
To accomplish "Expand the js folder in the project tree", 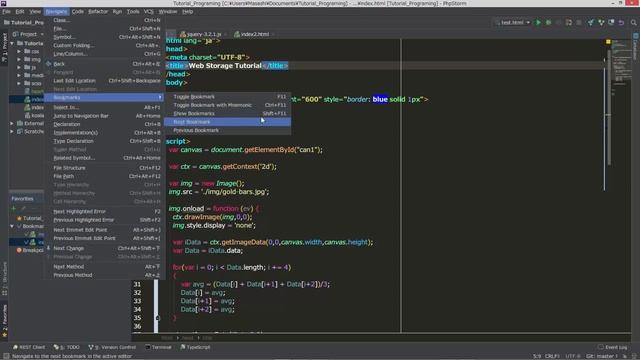I will (x=19, y=67).
